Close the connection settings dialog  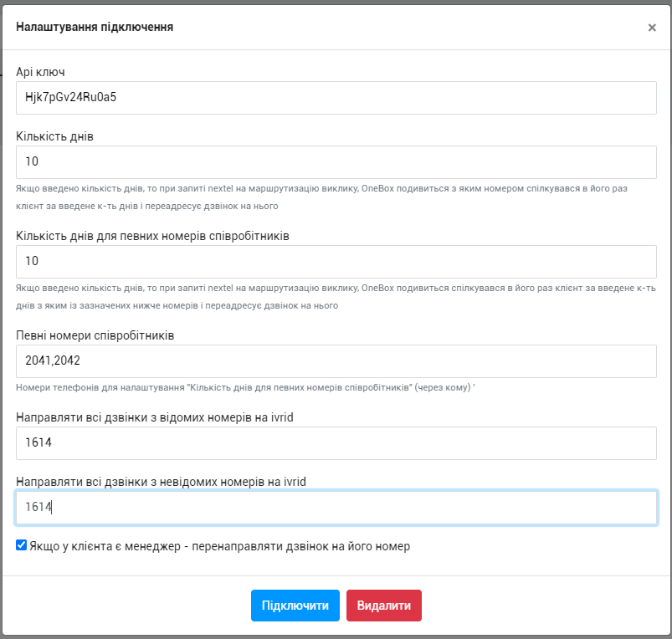click(x=652, y=28)
